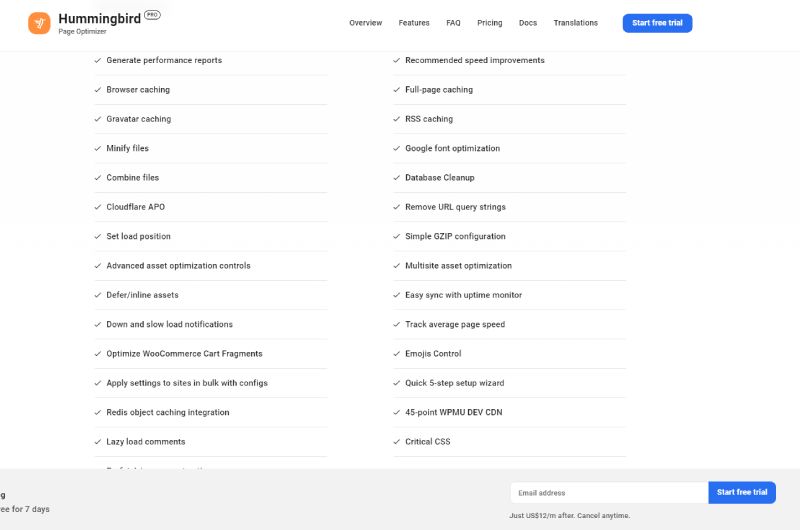Screen dimensions: 800x530
Task: Click checkmark beside Google font optimization
Action: [396, 148]
